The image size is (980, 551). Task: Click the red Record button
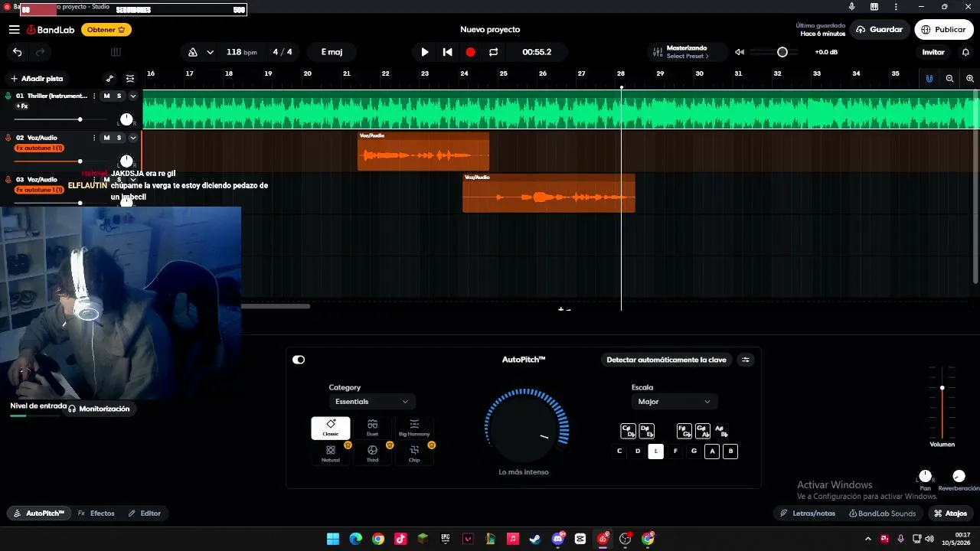tap(471, 52)
